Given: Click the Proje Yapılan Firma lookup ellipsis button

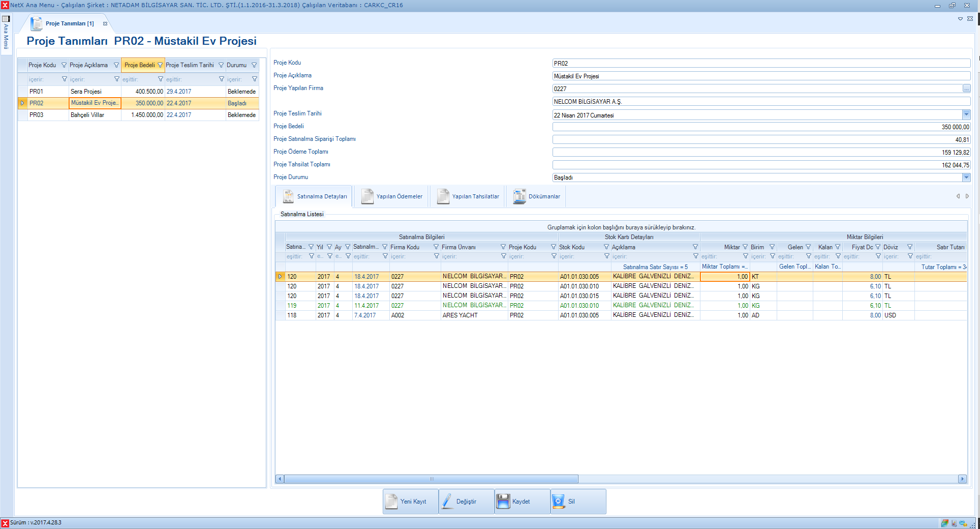Looking at the screenshot, I should 966,89.
